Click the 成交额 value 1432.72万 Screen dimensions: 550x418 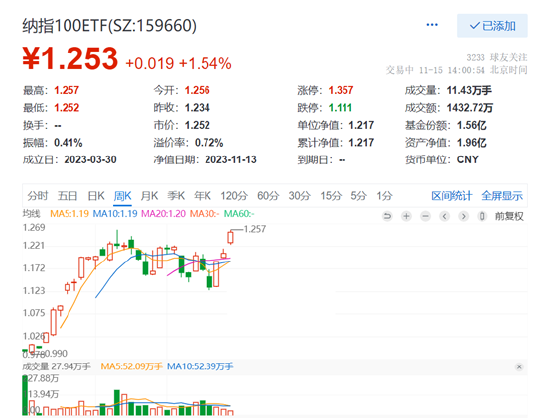pyautogui.click(x=470, y=108)
